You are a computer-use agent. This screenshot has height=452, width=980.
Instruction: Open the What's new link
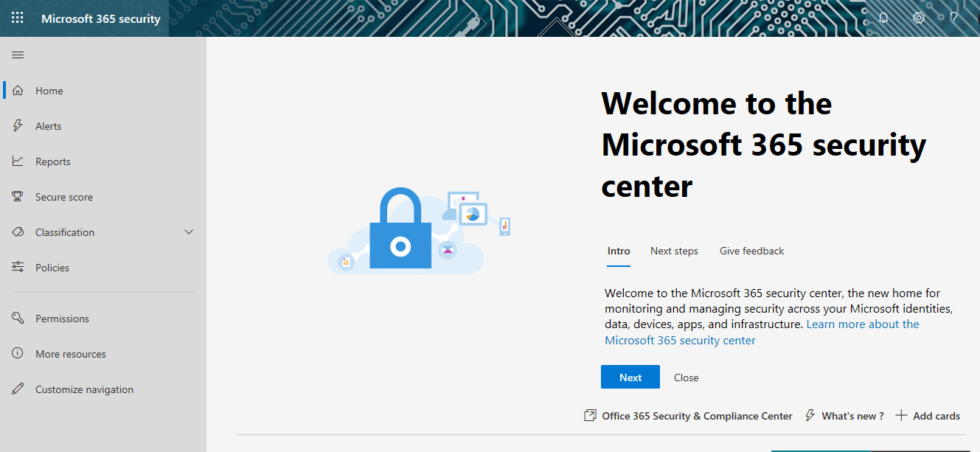853,416
